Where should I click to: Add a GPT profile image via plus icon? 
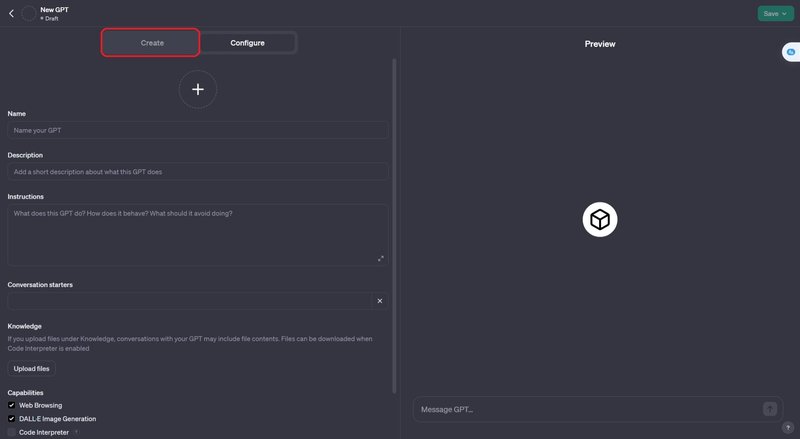[x=198, y=89]
